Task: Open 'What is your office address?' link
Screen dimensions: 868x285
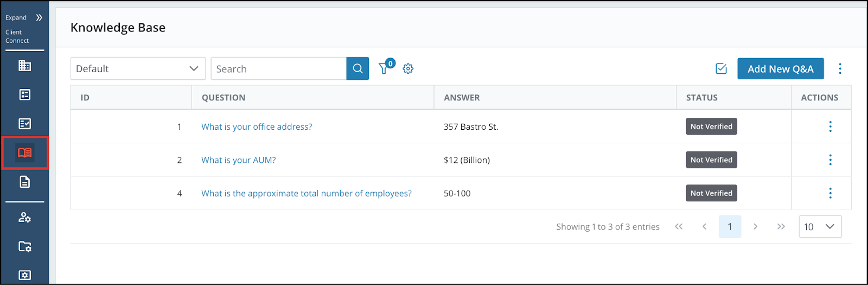Action: coord(257,126)
